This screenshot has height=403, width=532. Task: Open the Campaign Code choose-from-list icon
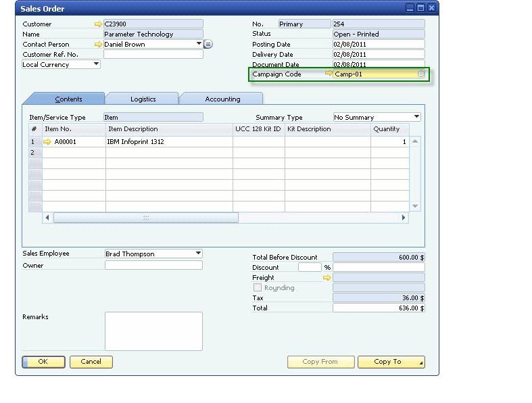(x=420, y=74)
